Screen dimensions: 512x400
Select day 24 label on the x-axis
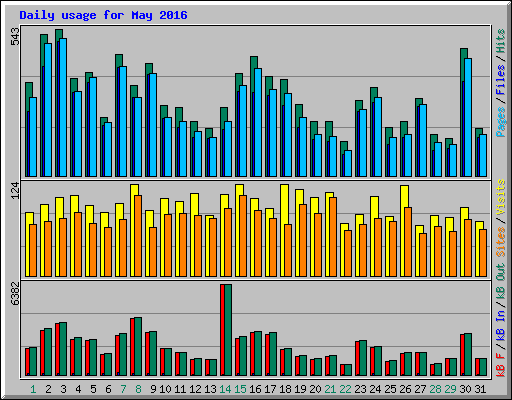click(x=375, y=389)
